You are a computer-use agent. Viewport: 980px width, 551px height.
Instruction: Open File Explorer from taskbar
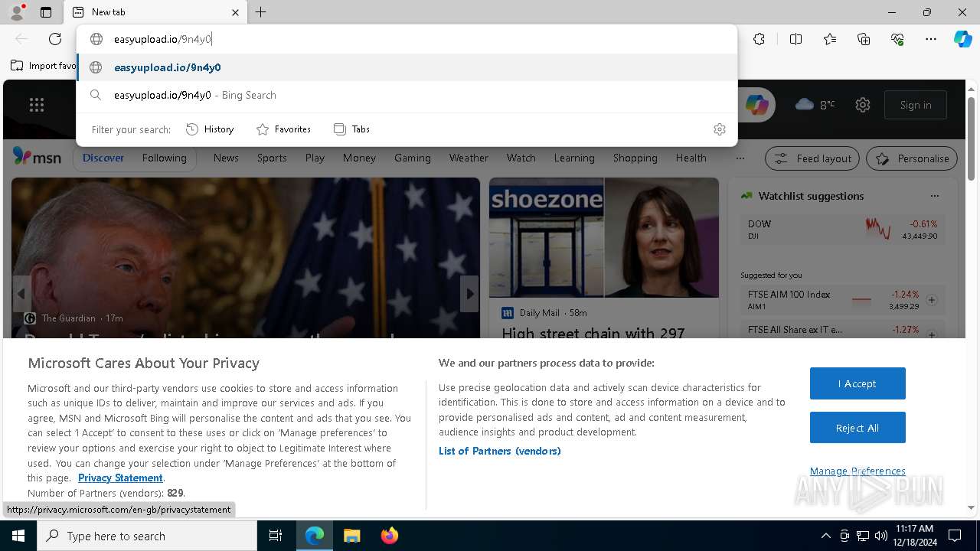tap(351, 536)
